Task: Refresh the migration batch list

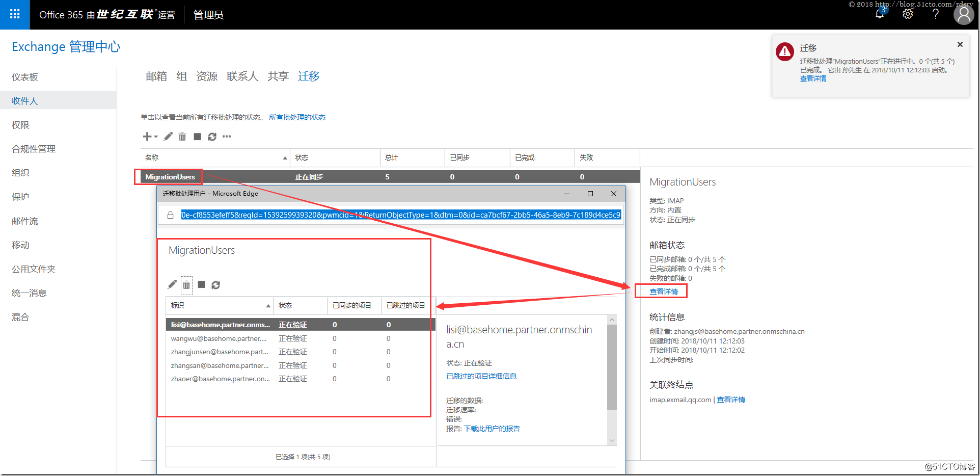Action: pos(212,137)
